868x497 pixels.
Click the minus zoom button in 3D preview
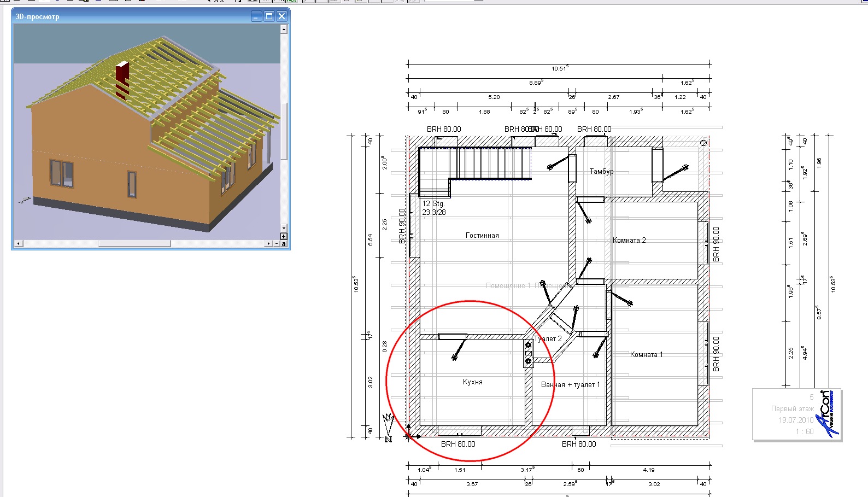click(277, 243)
